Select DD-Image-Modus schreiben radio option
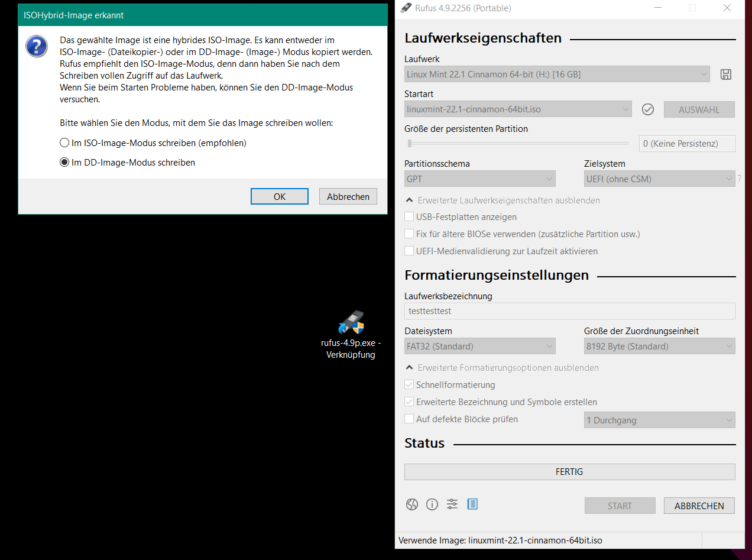 pos(128,162)
